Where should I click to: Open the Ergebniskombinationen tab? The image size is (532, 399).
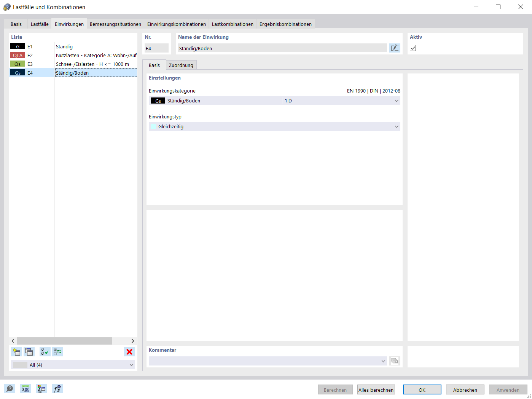tap(285, 24)
